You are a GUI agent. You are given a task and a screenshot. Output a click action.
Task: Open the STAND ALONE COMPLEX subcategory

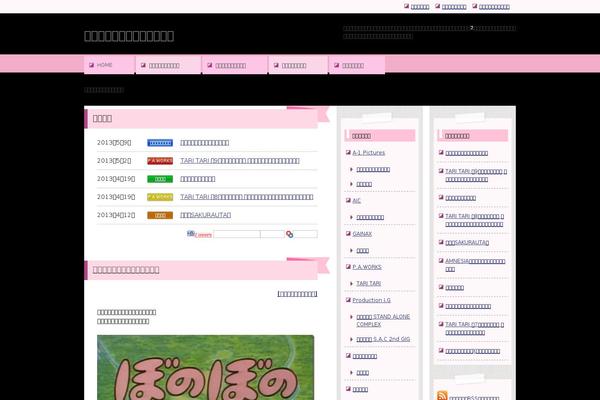383,320
